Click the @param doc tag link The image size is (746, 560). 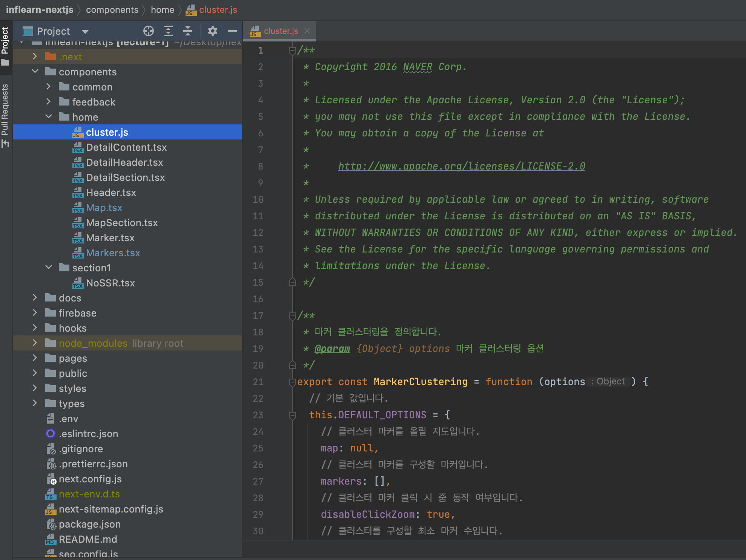click(x=332, y=349)
